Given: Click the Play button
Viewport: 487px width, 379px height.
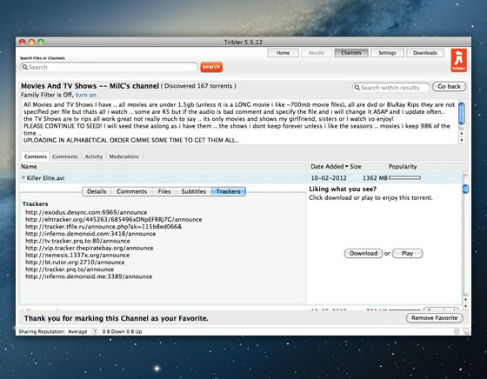Looking at the screenshot, I should coord(407,253).
